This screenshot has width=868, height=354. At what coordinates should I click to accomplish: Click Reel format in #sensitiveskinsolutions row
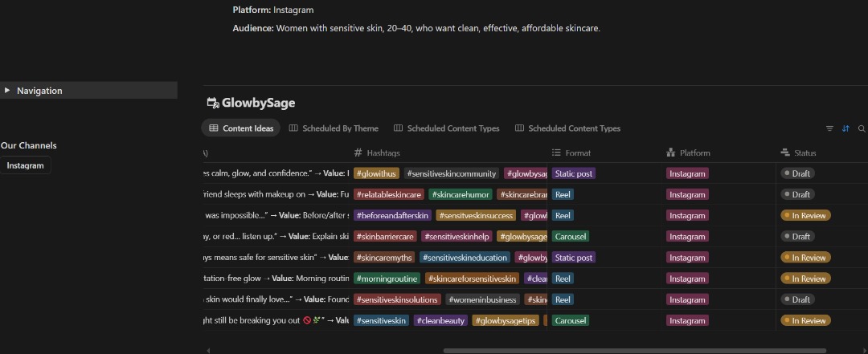click(x=563, y=299)
